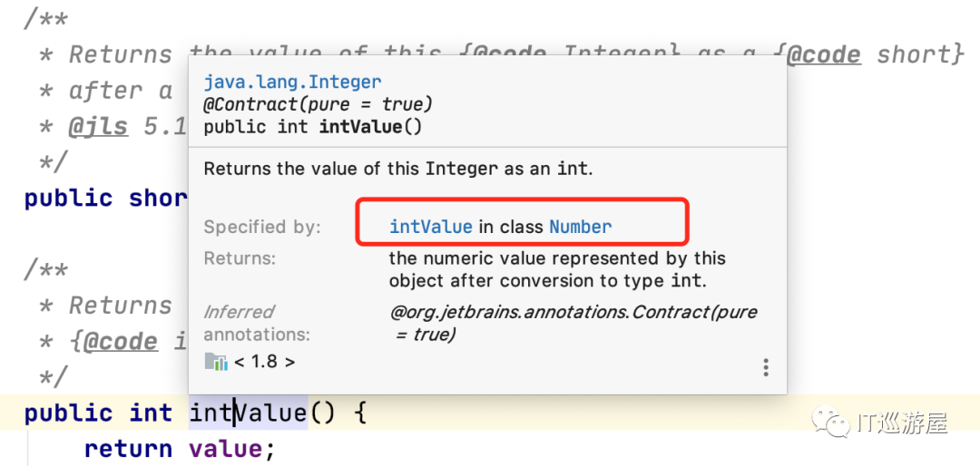Viewport: 980px width, 466px height.
Task: Click the intValue method name in editor
Action: click(248, 413)
